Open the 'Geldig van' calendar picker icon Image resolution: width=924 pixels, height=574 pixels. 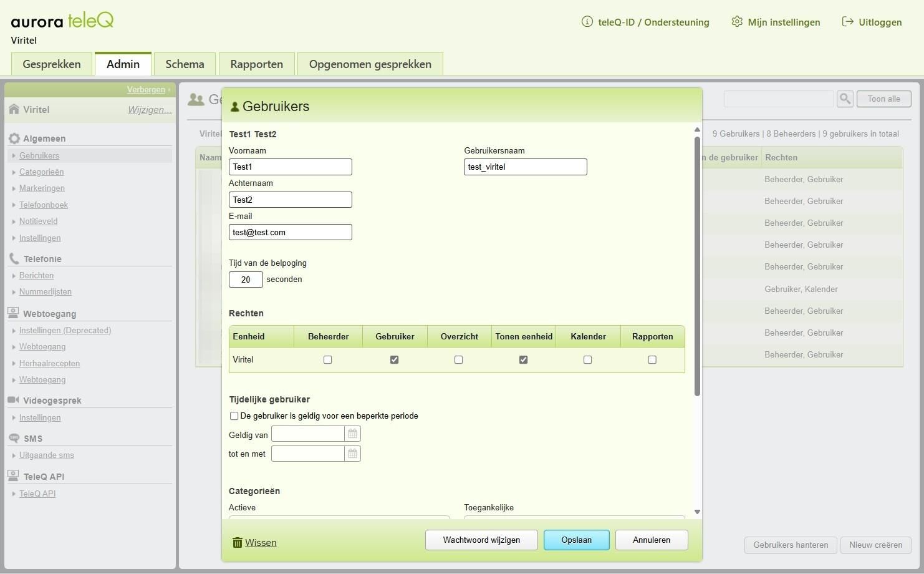pyautogui.click(x=352, y=434)
